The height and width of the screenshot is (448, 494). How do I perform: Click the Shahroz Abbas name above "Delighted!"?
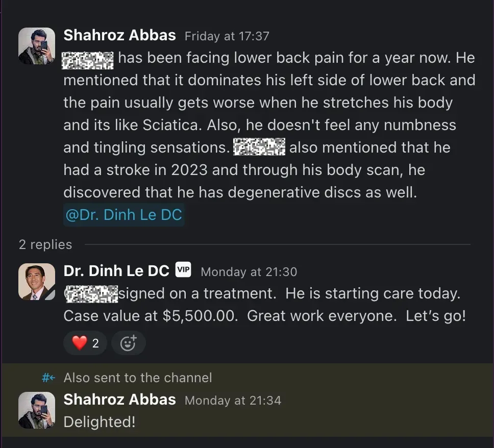(x=119, y=400)
